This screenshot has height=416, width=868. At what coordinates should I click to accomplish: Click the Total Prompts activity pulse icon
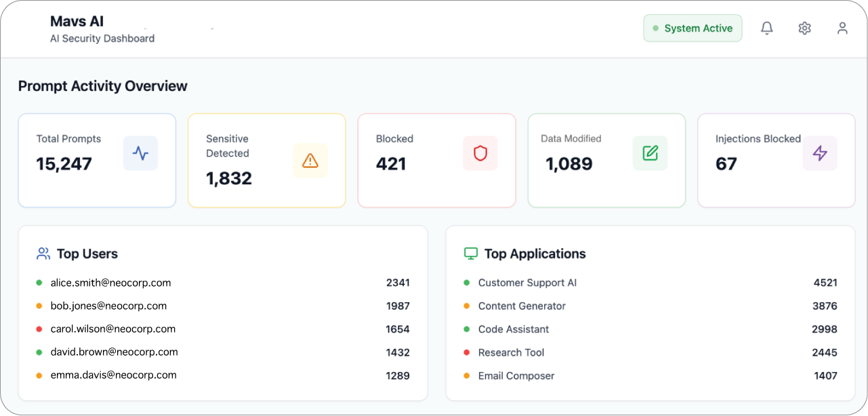pos(140,153)
